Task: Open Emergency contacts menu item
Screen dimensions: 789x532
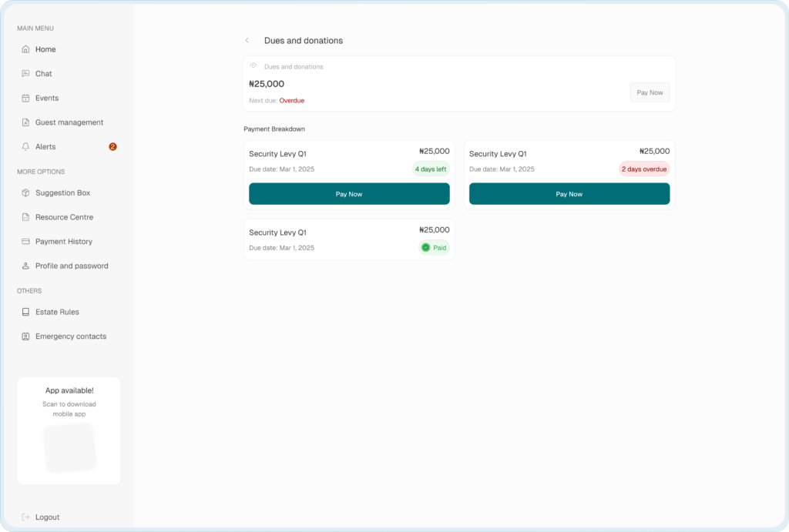Action: pos(70,336)
